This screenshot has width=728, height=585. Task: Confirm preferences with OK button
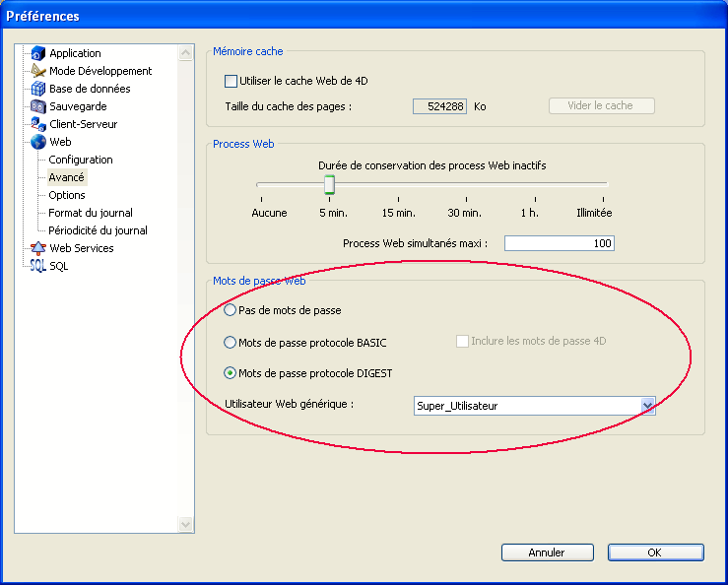click(x=654, y=552)
